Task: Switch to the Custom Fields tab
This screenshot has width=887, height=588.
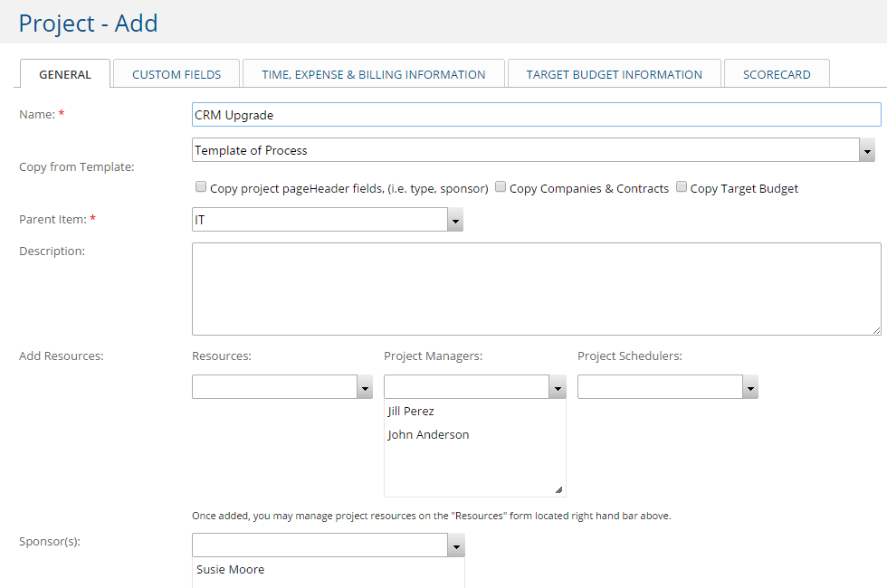Action: 176,73
